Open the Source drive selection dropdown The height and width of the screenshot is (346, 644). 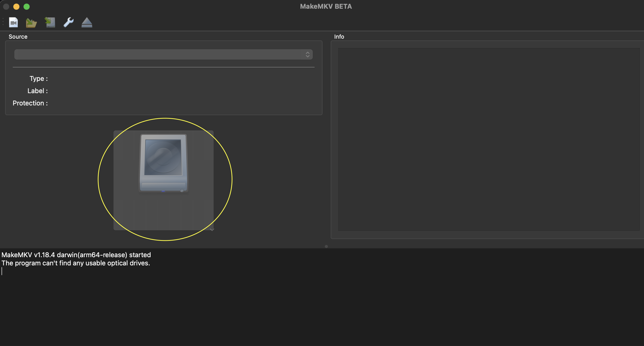[x=164, y=55]
